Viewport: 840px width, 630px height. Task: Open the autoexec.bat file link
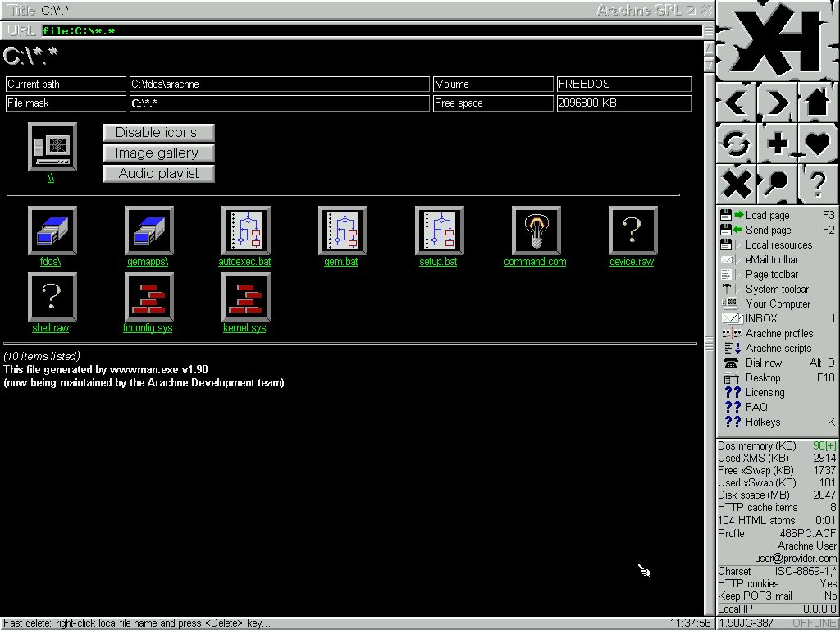click(x=244, y=262)
